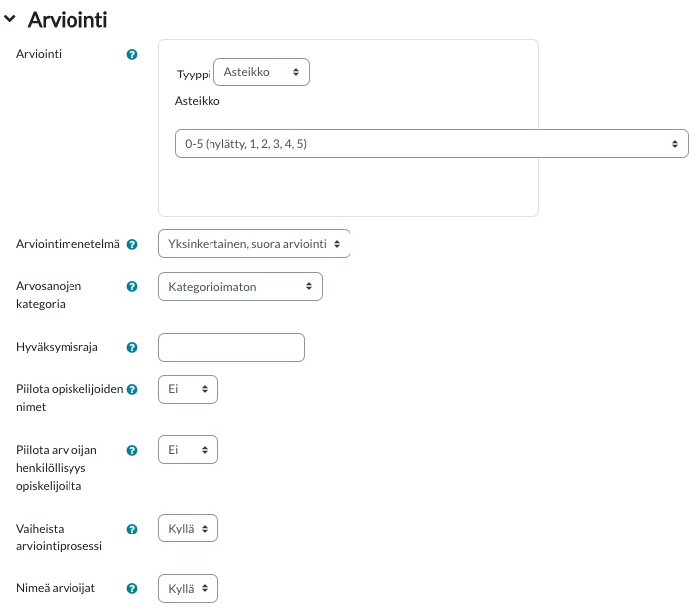Open help for Hyväksymisraja
The image size is (700, 610).
132,347
